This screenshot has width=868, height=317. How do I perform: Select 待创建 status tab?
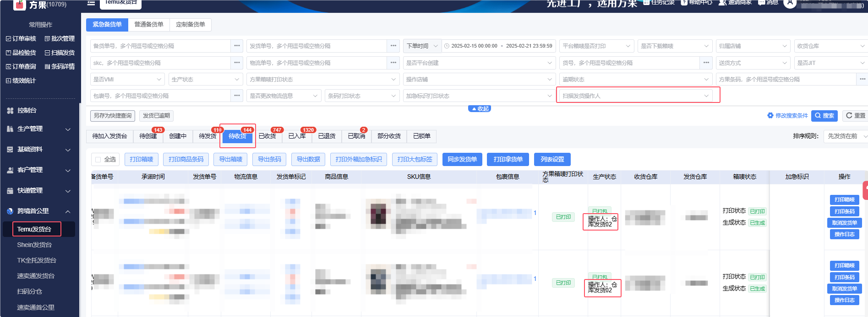(x=148, y=136)
